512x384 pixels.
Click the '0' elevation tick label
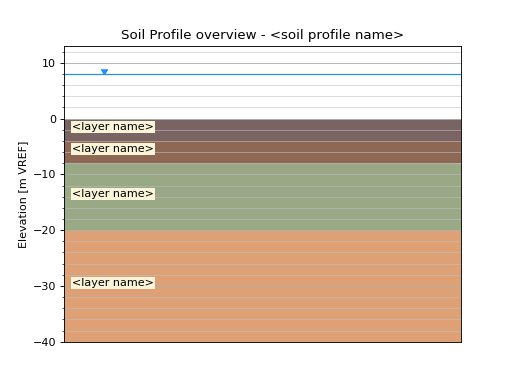pyautogui.click(x=53, y=119)
